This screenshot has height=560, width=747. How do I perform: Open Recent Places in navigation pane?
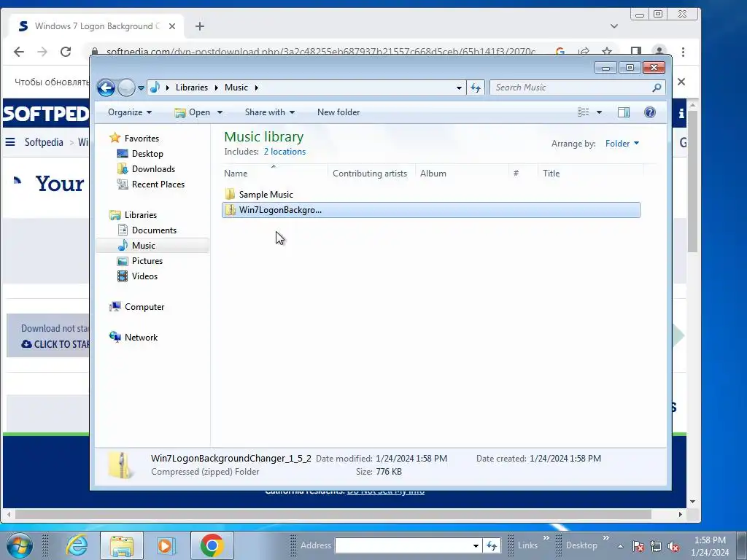pyautogui.click(x=158, y=184)
